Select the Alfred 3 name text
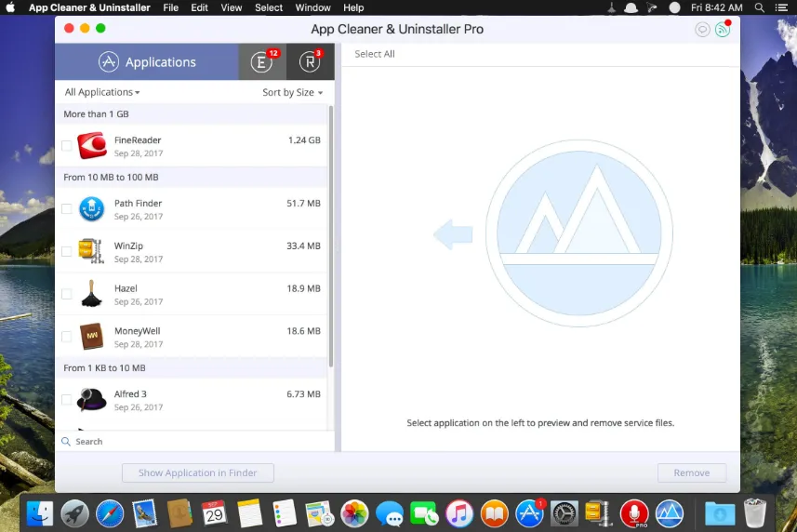797x532 pixels. 130,394
